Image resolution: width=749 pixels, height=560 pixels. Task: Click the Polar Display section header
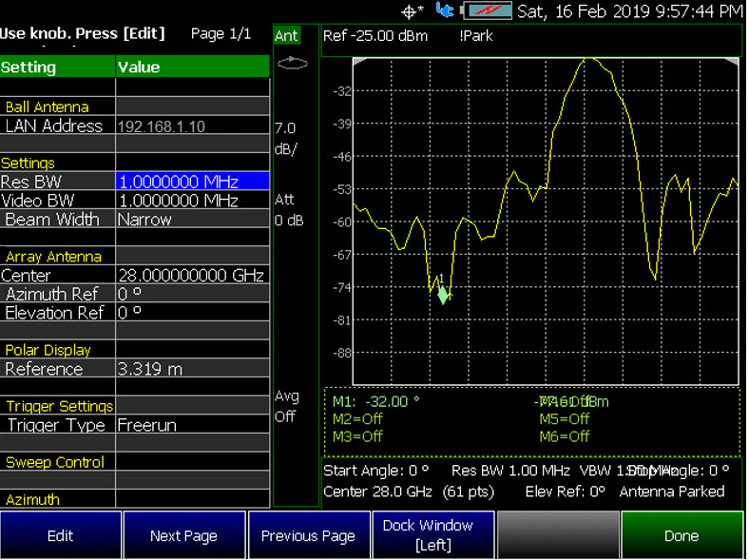[x=48, y=350]
